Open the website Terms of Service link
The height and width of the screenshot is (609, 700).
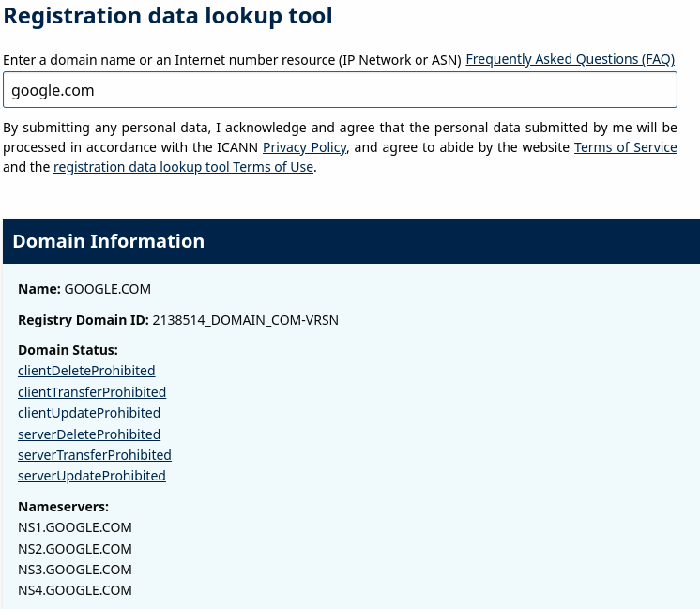pyautogui.click(x=625, y=147)
